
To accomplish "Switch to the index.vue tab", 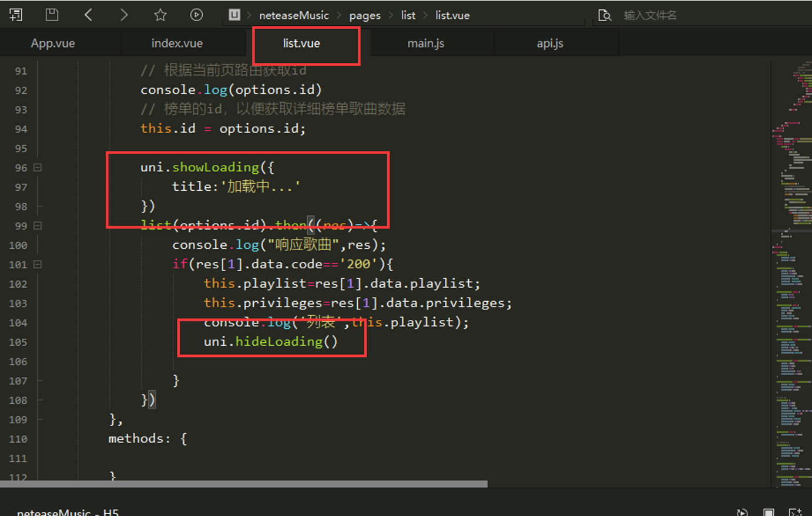I will 177,43.
